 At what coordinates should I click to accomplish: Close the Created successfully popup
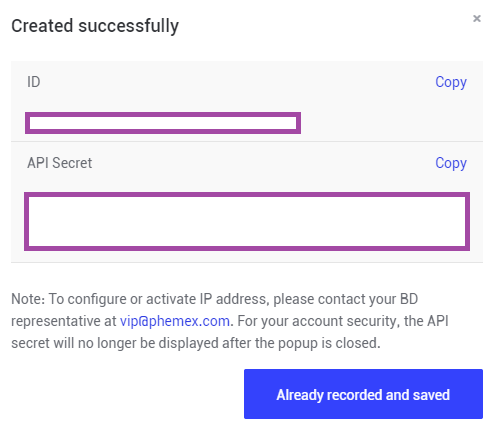[477, 19]
